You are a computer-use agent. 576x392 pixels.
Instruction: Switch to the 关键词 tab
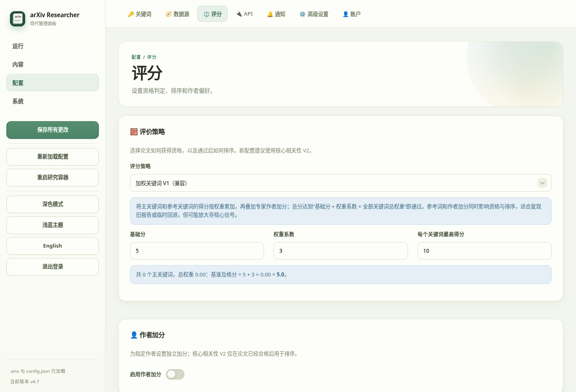pos(140,14)
